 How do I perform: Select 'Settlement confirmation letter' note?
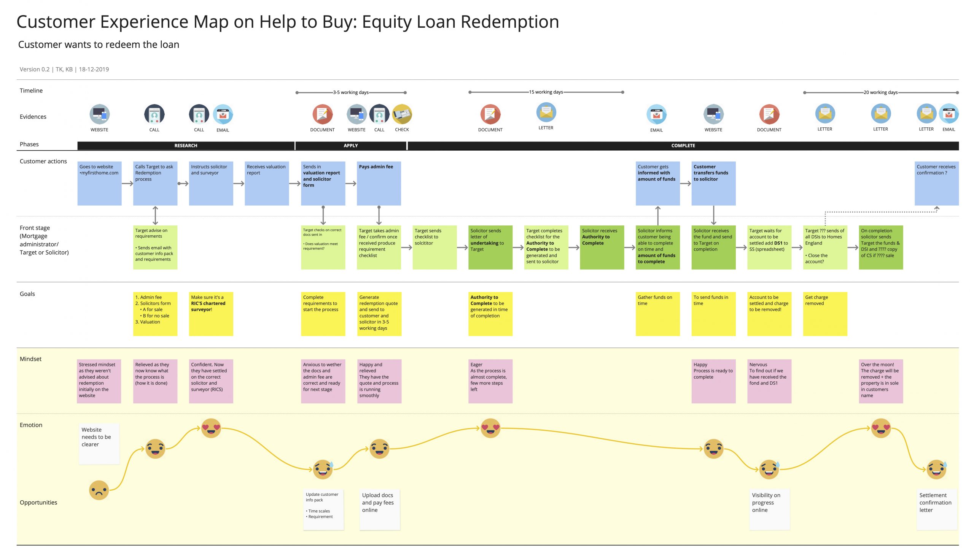pyautogui.click(x=937, y=509)
